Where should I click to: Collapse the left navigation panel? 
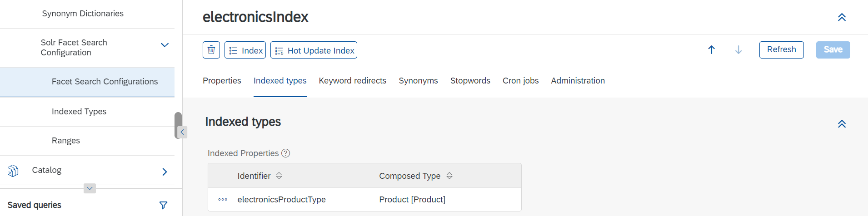(182, 132)
